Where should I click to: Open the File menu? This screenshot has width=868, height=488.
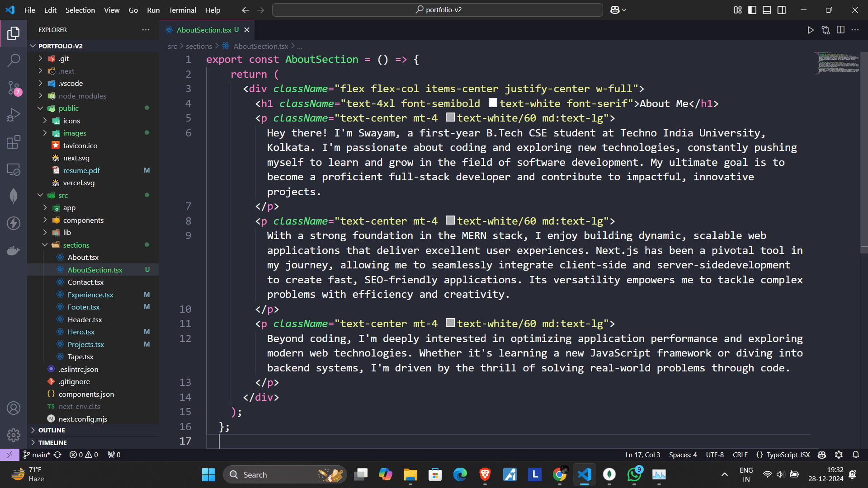[x=30, y=10]
